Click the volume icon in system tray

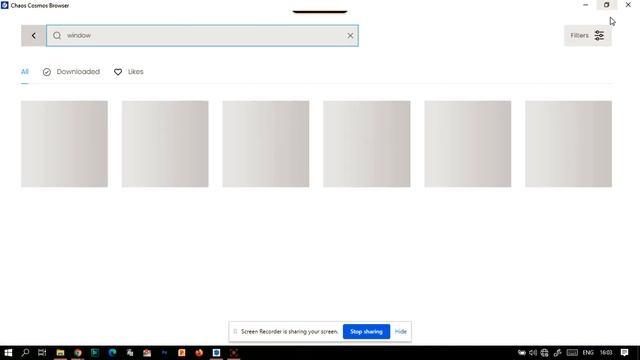[x=533, y=353]
